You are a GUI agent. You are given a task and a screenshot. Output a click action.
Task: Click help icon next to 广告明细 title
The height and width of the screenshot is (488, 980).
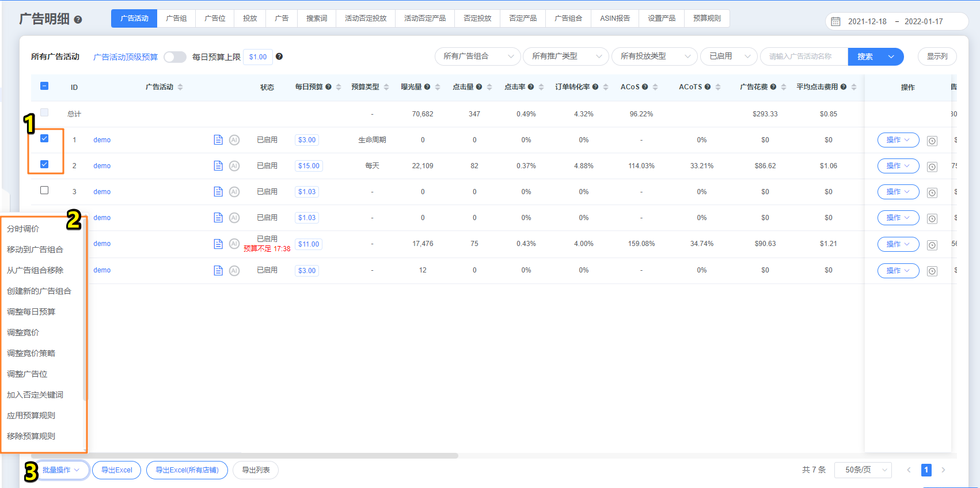tap(78, 20)
